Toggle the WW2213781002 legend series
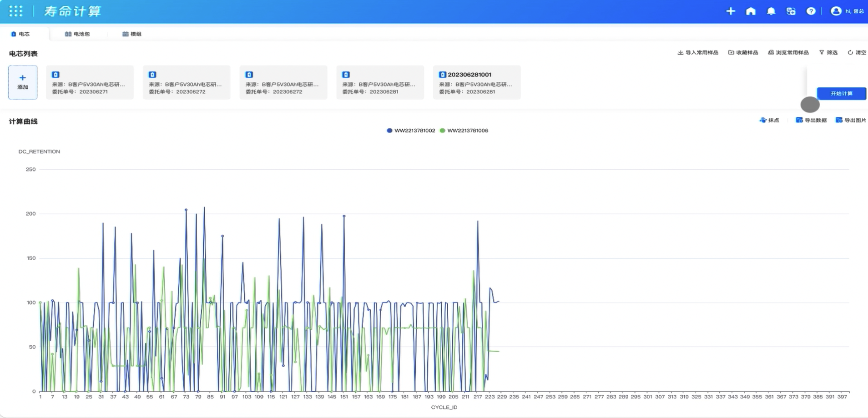This screenshot has width=868, height=418. click(411, 131)
